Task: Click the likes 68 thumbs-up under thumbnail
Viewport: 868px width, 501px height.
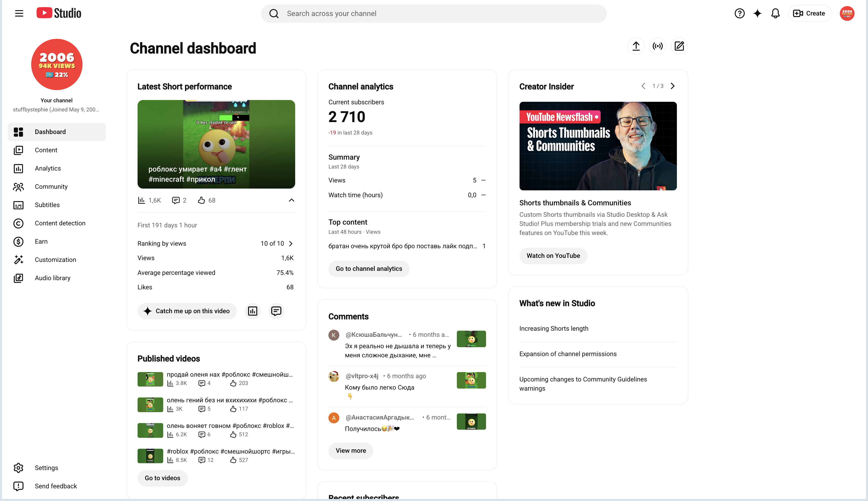Action: (x=206, y=200)
